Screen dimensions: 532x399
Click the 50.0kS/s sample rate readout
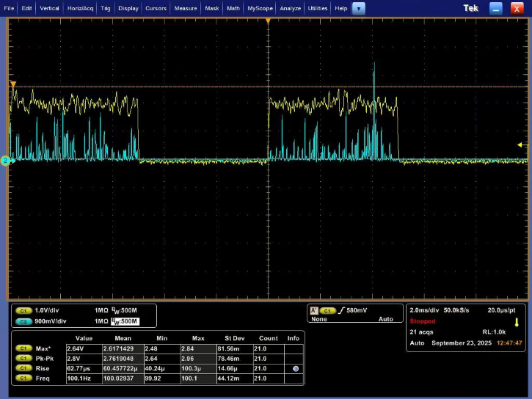[456, 310]
